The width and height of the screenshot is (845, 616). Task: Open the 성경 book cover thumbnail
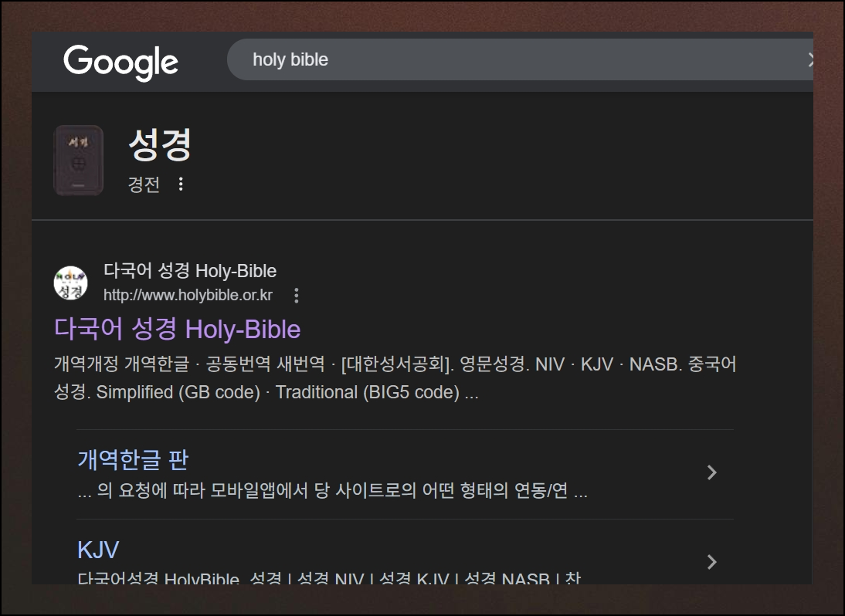click(79, 160)
